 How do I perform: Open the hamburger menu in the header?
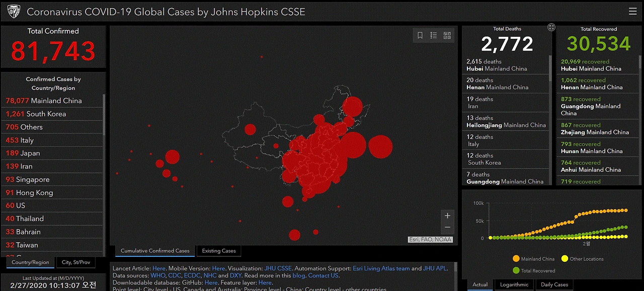pyautogui.click(x=632, y=11)
